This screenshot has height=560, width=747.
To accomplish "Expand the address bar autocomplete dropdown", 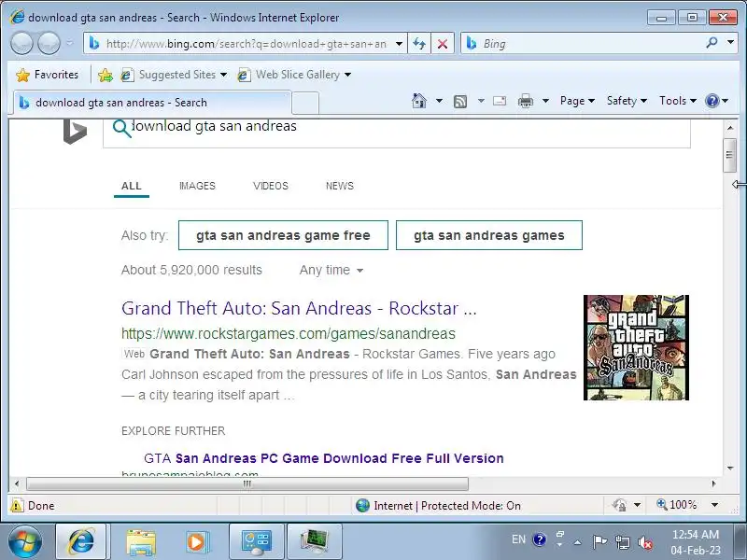I will coord(400,44).
